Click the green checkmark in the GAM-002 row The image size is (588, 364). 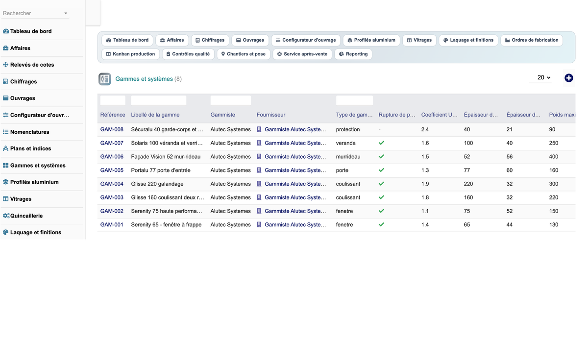coord(382,211)
